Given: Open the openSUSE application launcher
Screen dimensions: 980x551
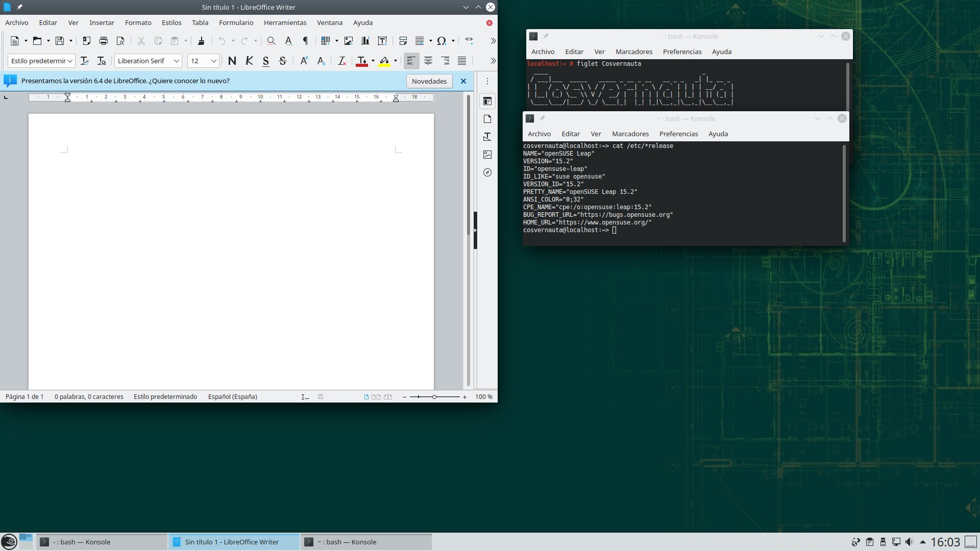Looking at the screenshot, I should tap(9, 542).
